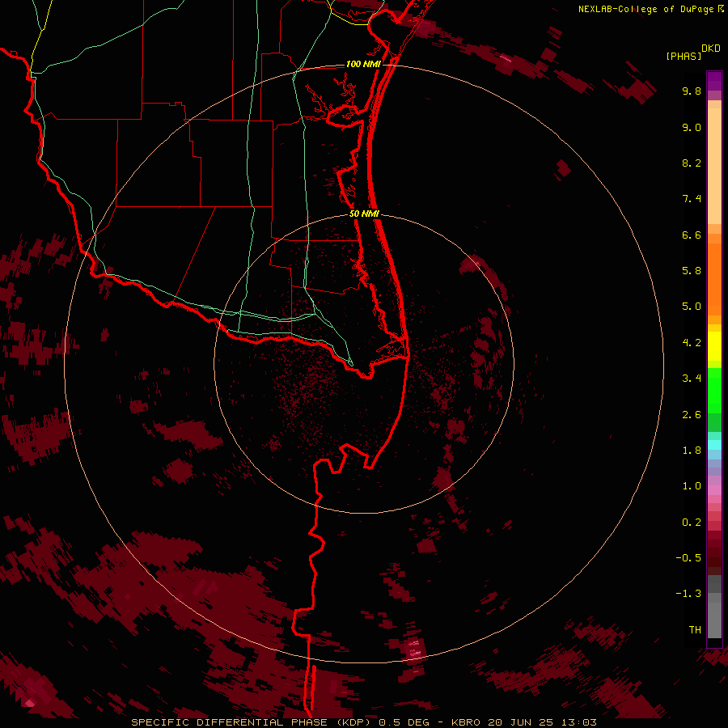Click the 50 NMI range ring label
The width and height of the screenshot is (728, 728).
[x=364, y=214]
